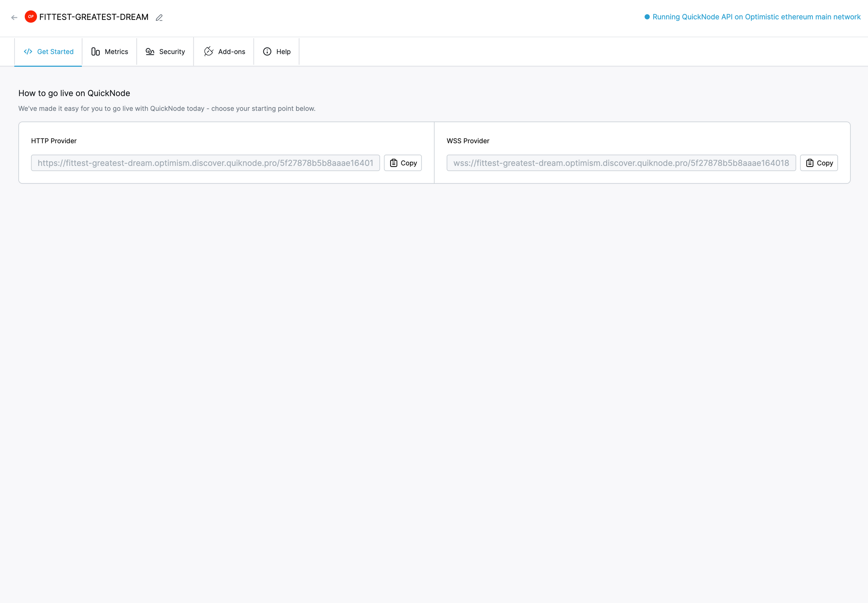Viewport: 868px width, 603px height.
Task: Click the red Optimism OP logo
Action: [x=30, y=17]
